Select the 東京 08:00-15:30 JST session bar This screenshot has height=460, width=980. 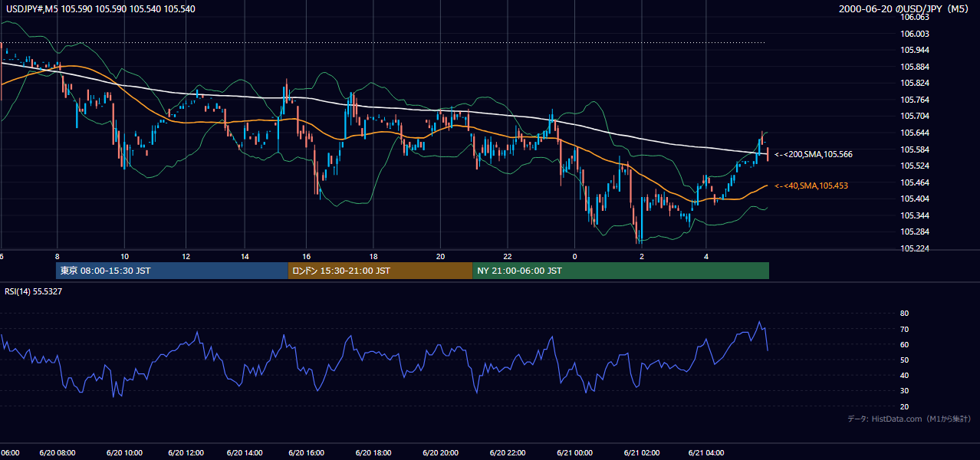tap(172, 271)
